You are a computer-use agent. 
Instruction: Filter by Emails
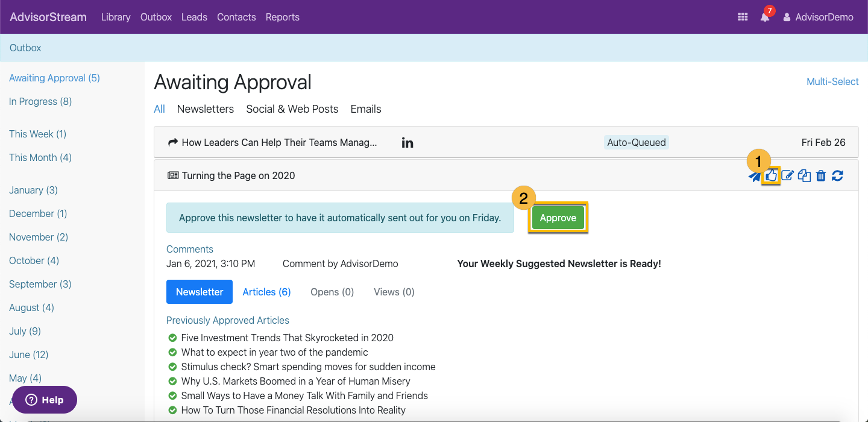(366, 109)
